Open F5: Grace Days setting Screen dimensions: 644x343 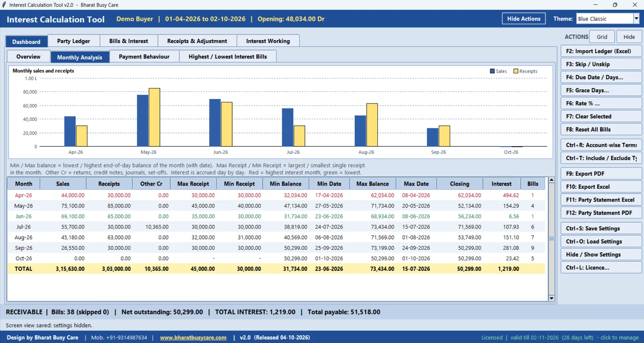(601, 90)
